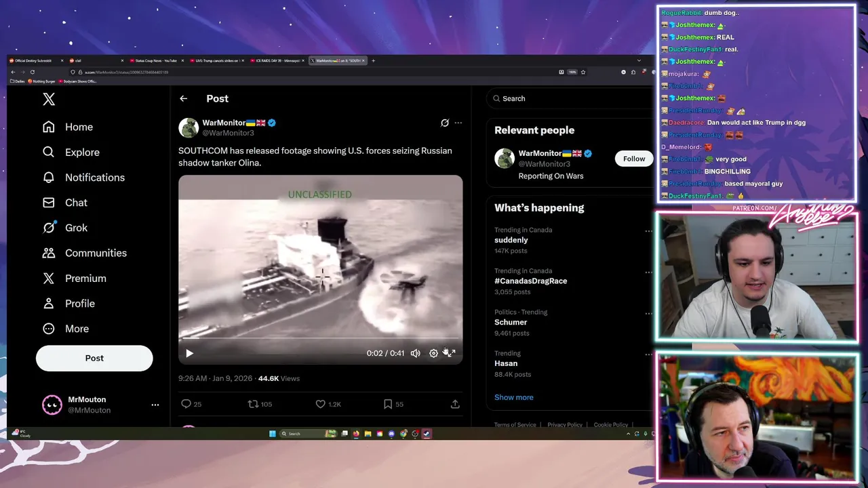The width and height of the screenshot is (868, 488).
Task: Switch to LIVE: Trump cancels strikes tab
Action: (x=217, y=60)
